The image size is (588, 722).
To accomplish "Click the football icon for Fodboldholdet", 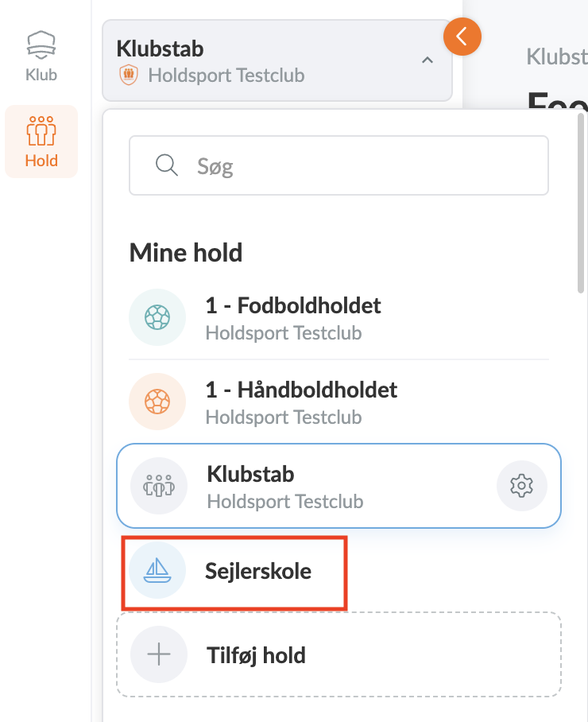I will pos(157,317).
